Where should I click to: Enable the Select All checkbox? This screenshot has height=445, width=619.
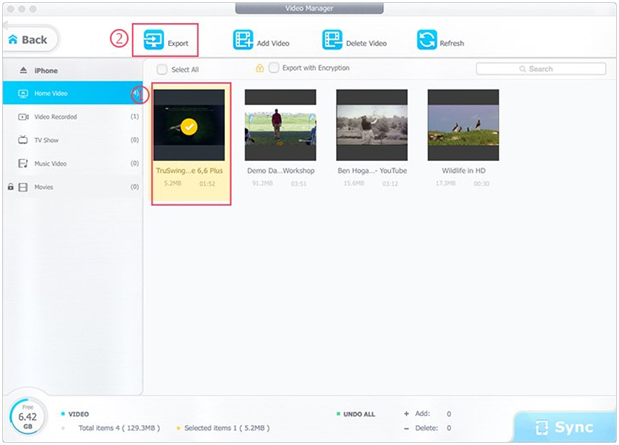click(x=162, y=69)
